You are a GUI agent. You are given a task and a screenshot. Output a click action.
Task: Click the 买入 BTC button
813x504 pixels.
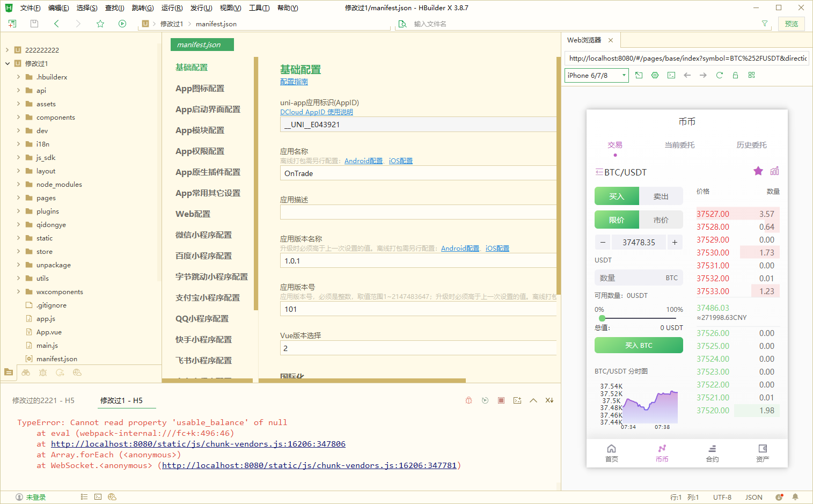click(639, 345)
